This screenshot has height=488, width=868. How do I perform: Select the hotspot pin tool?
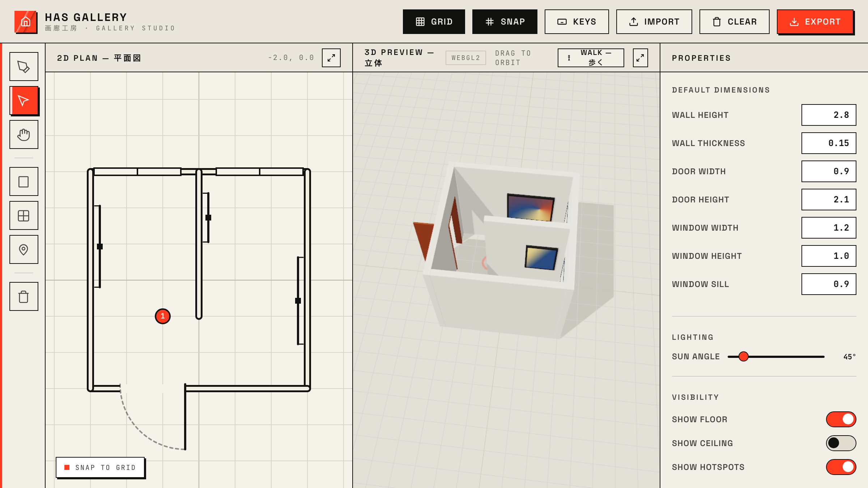point(24,249)
